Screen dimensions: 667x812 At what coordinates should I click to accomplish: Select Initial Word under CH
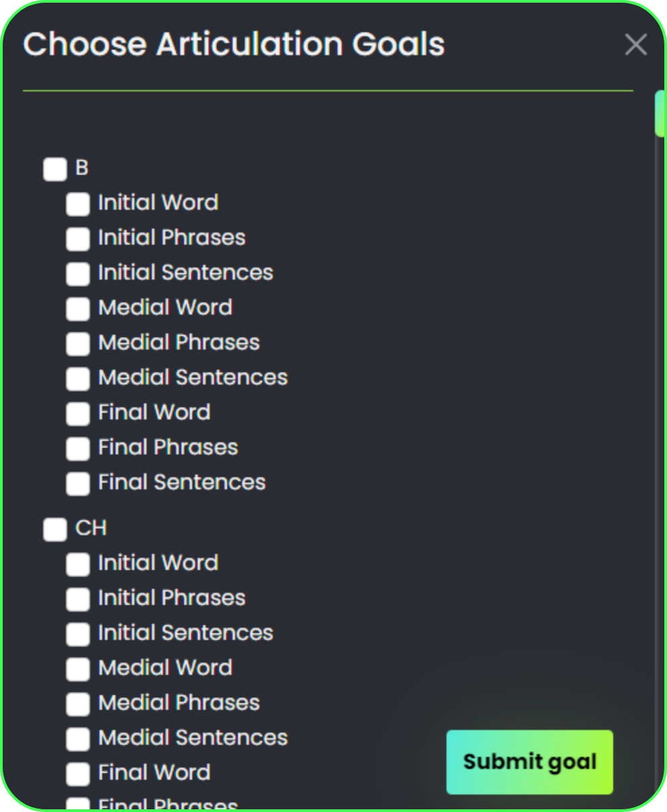(78, 565)
